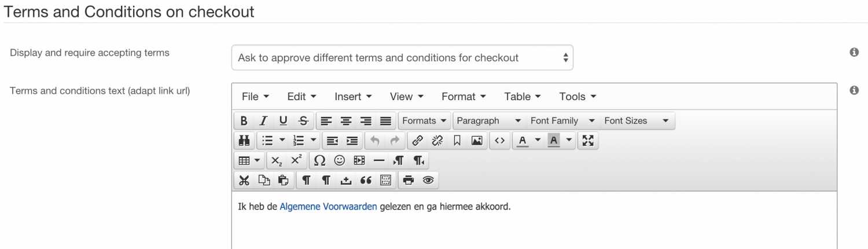The width and height of the screenshot is (868, 249).
Task: Toggle bold formatting in the editor toolbar
Action: 244,121
